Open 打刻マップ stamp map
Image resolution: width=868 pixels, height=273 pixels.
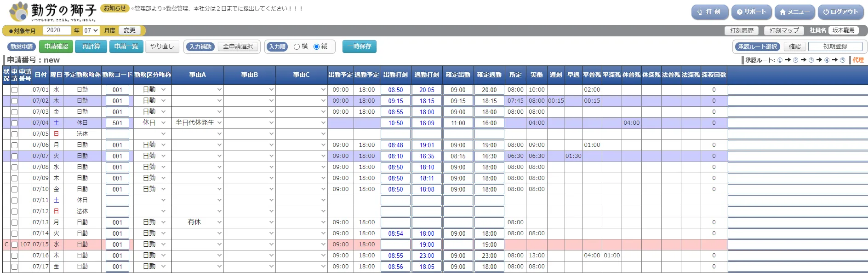tap(784, 30)
